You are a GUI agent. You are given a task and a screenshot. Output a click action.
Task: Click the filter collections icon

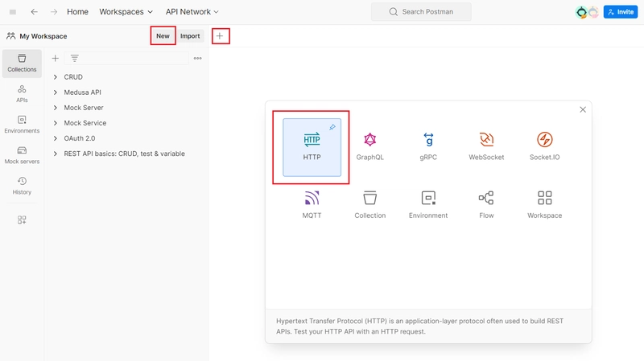pos(74,58)
